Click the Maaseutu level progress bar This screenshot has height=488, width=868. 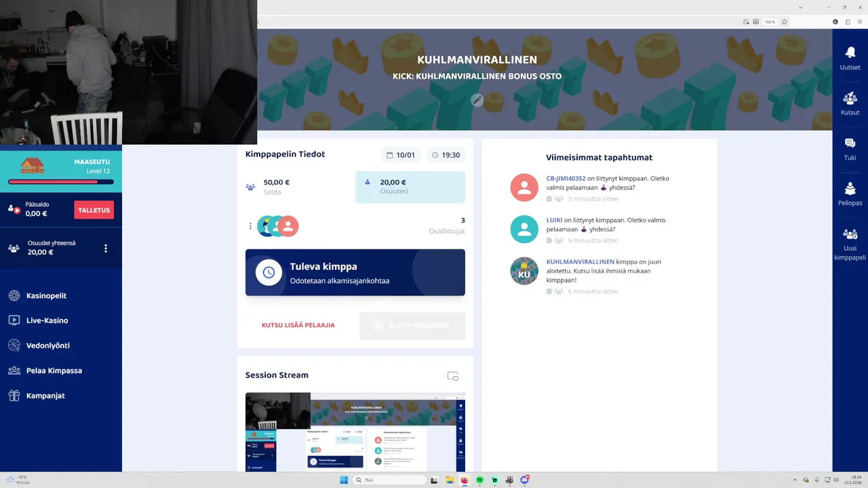61,182
